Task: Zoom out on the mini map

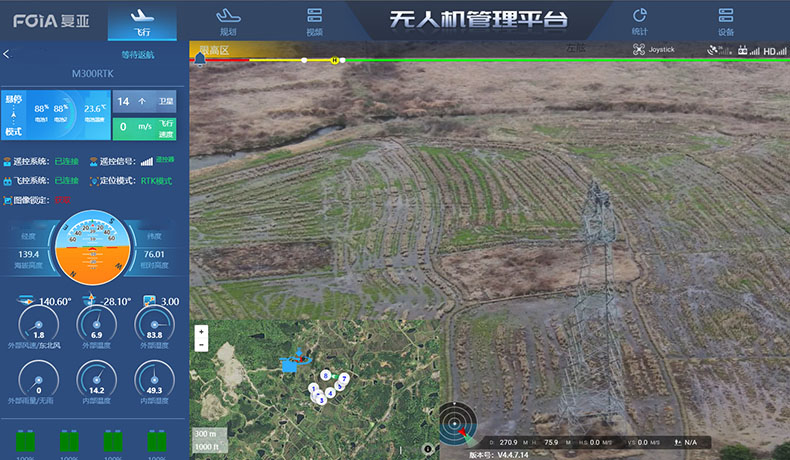Action: coord(201,345)
